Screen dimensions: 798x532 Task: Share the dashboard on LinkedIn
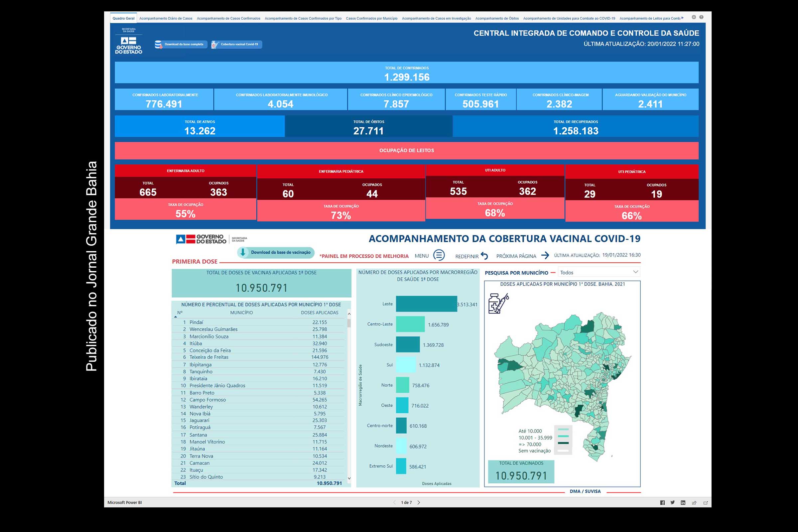coord(683,503)
